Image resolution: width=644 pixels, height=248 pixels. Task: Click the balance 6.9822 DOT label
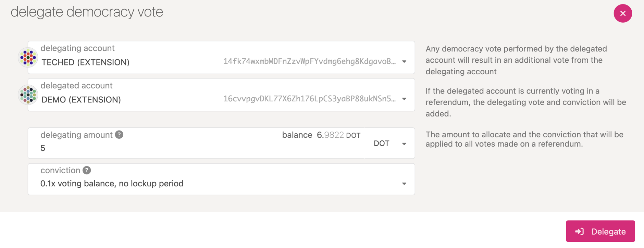(321, 135)
